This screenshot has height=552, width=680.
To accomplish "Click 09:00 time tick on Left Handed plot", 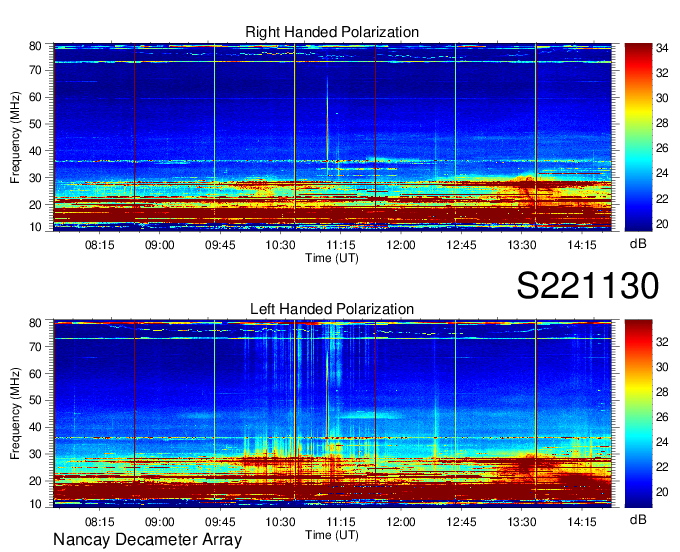I will [160, 522].
